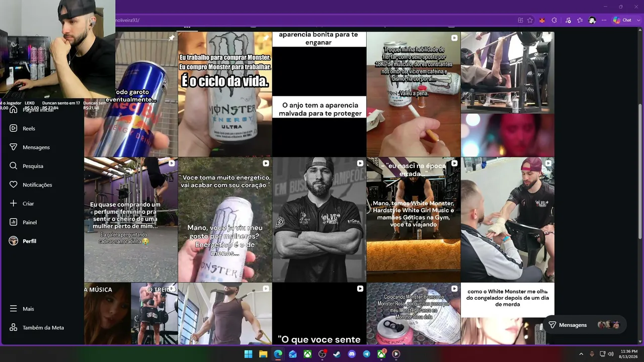
Task: Open the 'eu nasci na época errada' reel
Action: click(x=414, y=220)
